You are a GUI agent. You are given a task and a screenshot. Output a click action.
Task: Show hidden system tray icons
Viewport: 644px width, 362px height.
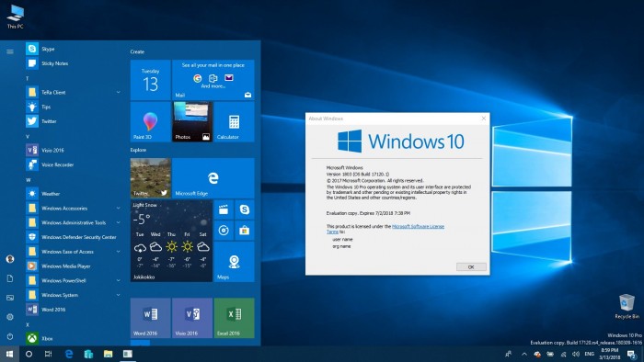tap(524, 355)
